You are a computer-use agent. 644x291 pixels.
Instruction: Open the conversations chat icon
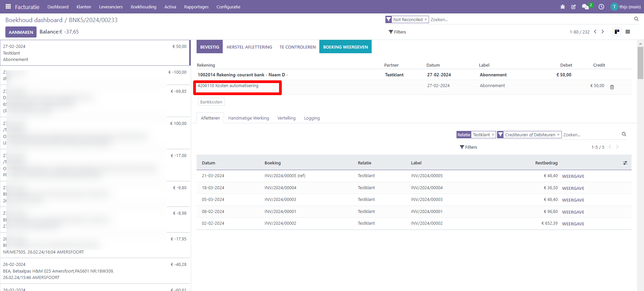tap(585, 7)
